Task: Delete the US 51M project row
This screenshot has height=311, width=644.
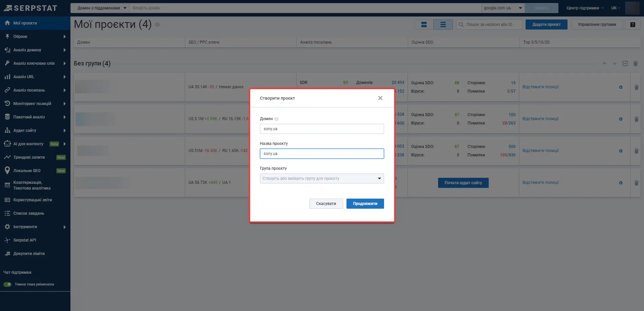Action: [636, 151]
